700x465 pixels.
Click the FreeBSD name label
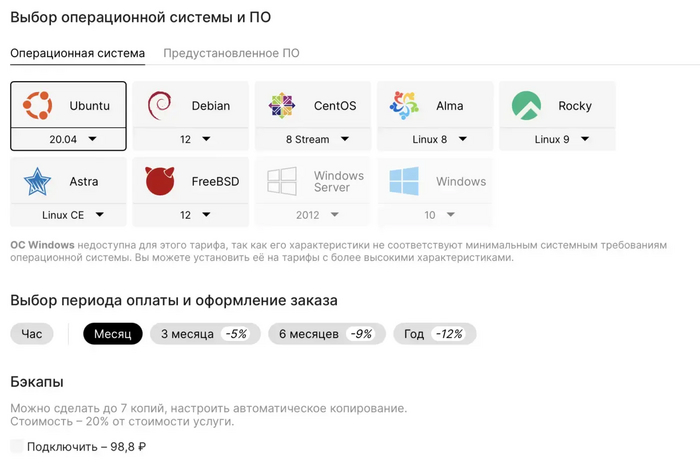pyautogui.click(x=215, y=182)
